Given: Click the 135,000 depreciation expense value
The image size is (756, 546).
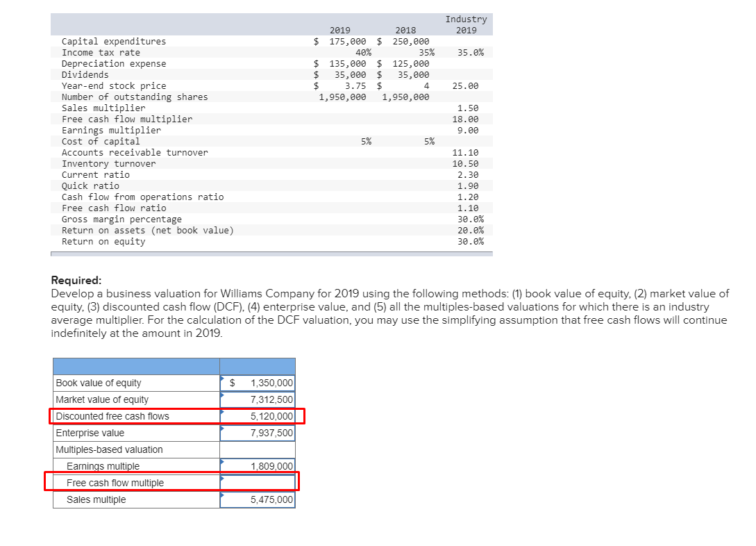Looking at the screenshot, I should tap(348, 64).
